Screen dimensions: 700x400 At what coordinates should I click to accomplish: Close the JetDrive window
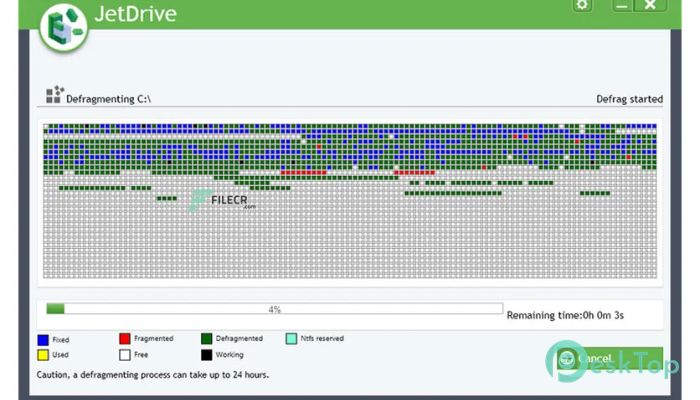point(649,6)
